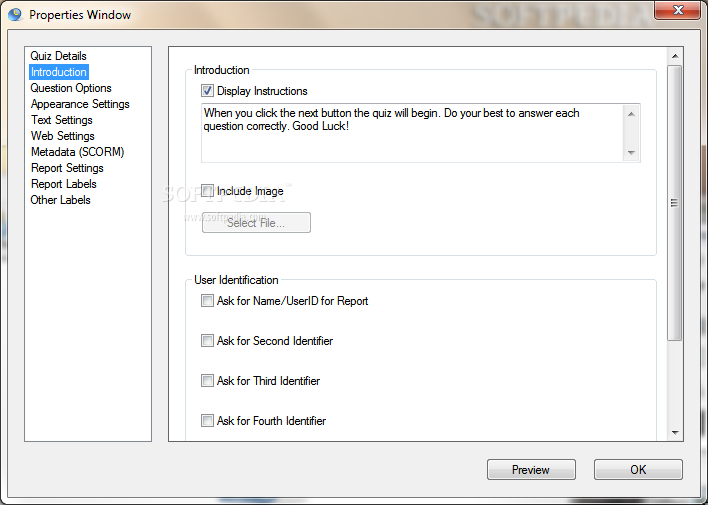Click the Select File... button
Screen dimensions: 708x505
click(x=256, y=223)
